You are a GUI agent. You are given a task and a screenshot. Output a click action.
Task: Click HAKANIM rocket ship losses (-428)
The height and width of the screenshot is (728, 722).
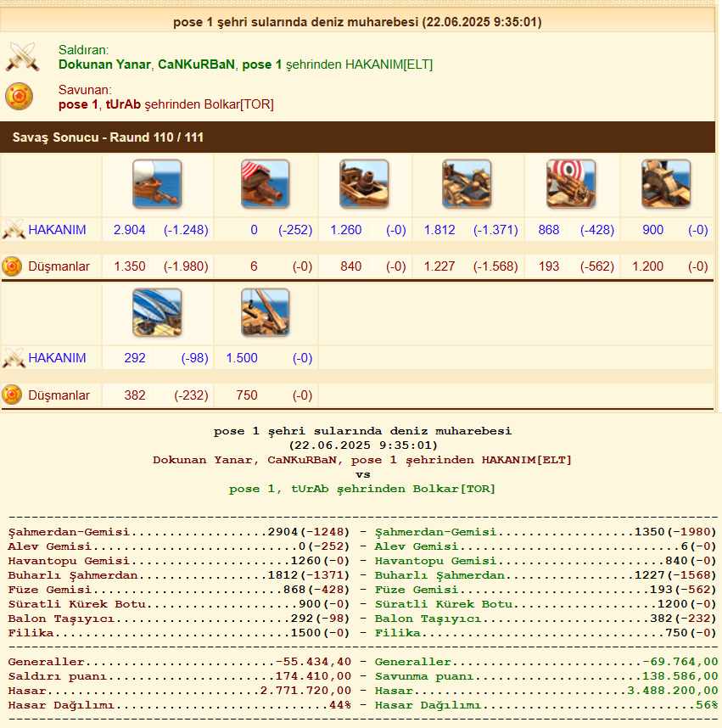[597, 230]
